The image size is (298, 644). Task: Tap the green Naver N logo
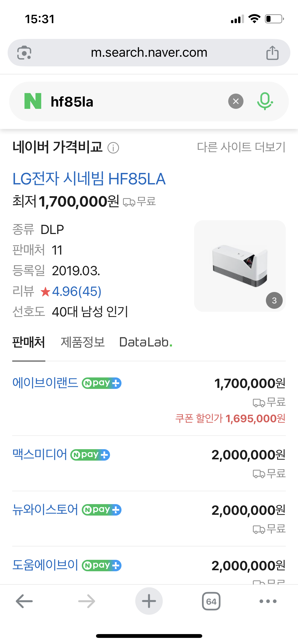pos(33,101)
